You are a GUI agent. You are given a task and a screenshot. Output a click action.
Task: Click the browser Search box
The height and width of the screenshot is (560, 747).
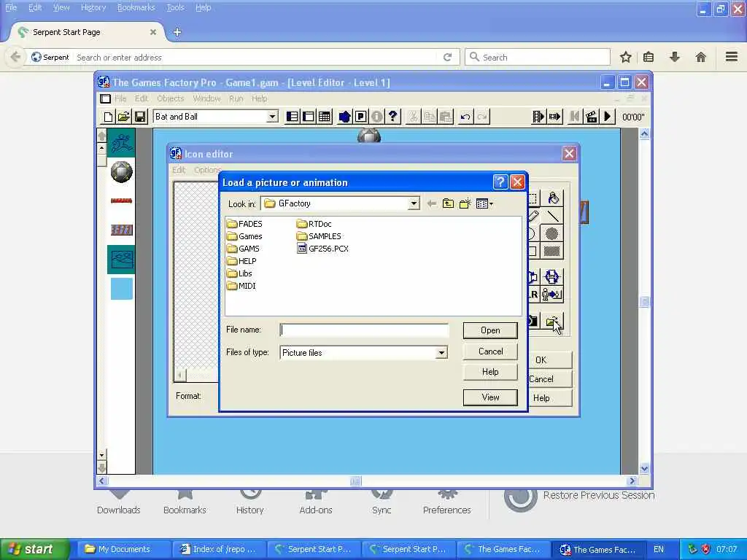pyautogui.click(x=538, y=57)
